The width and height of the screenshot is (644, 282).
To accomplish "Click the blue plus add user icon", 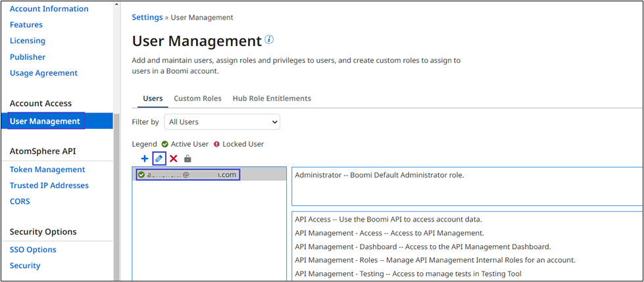I will 145,158.
